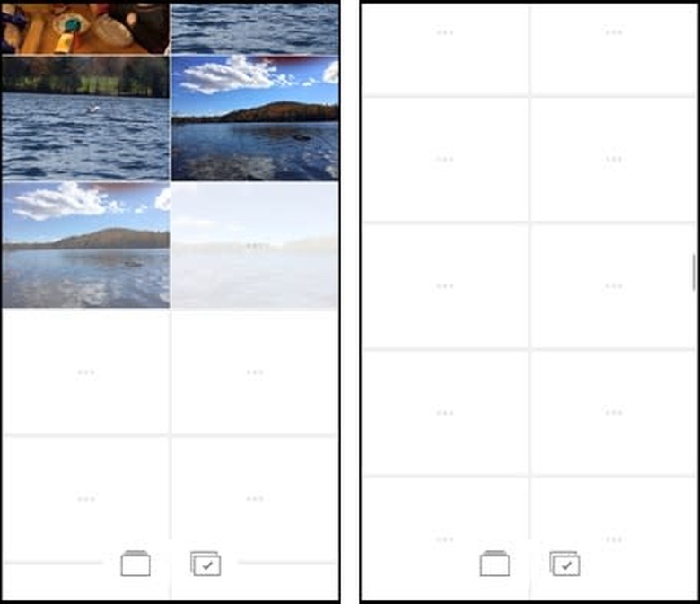Open the faded, still-loading lake photo
The width and height of the screenshot is (700, 604).
pos(256,245)
